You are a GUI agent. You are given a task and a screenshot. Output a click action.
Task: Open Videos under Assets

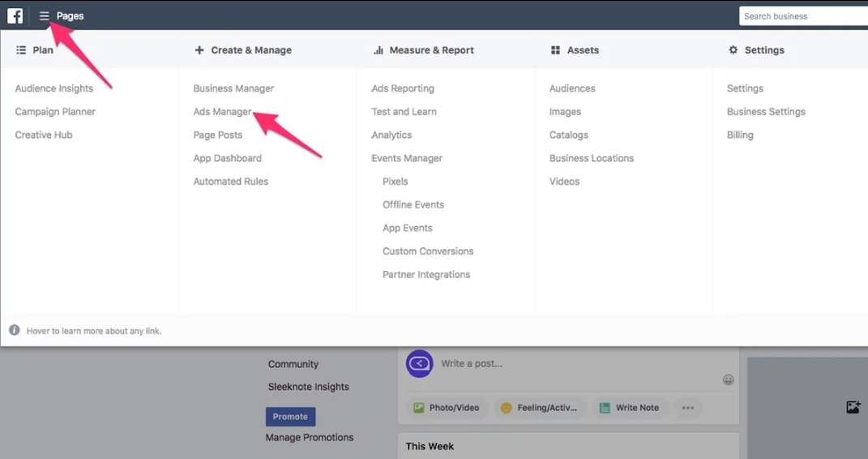(x=565, y=182)
